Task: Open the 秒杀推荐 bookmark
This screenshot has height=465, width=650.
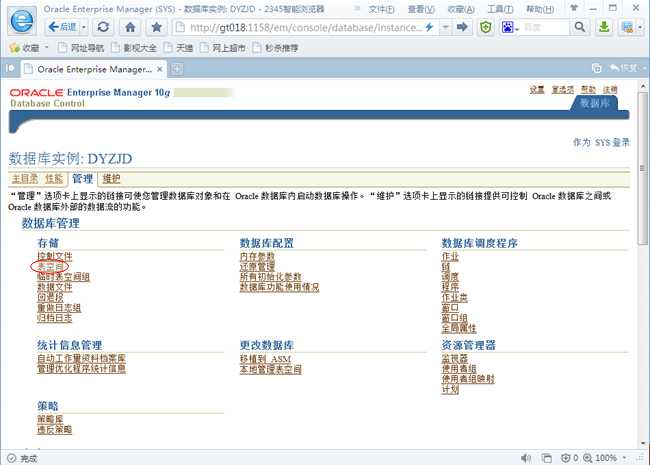Action: pos(276,48)
